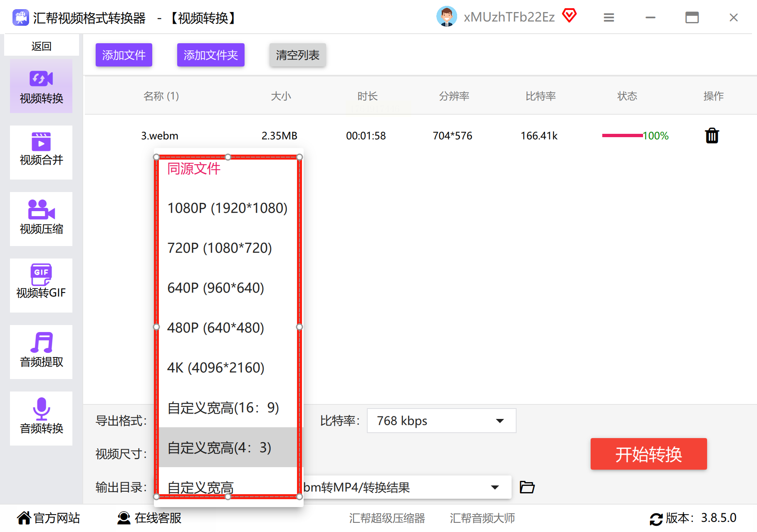
Task: Open the 视频转GIF sidebar tool
Action: coord(41,286)
